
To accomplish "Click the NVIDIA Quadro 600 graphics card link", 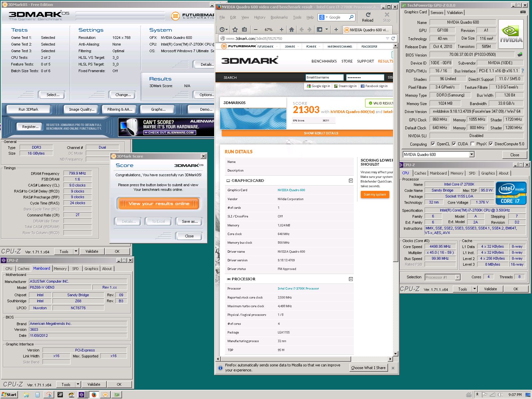I will coord(291,190).
